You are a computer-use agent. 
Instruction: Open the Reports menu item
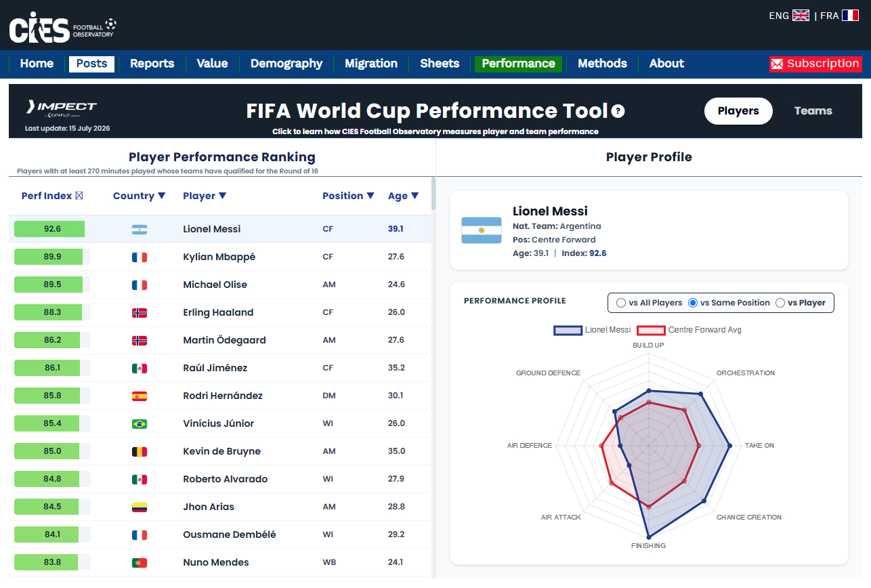point(152,64)
